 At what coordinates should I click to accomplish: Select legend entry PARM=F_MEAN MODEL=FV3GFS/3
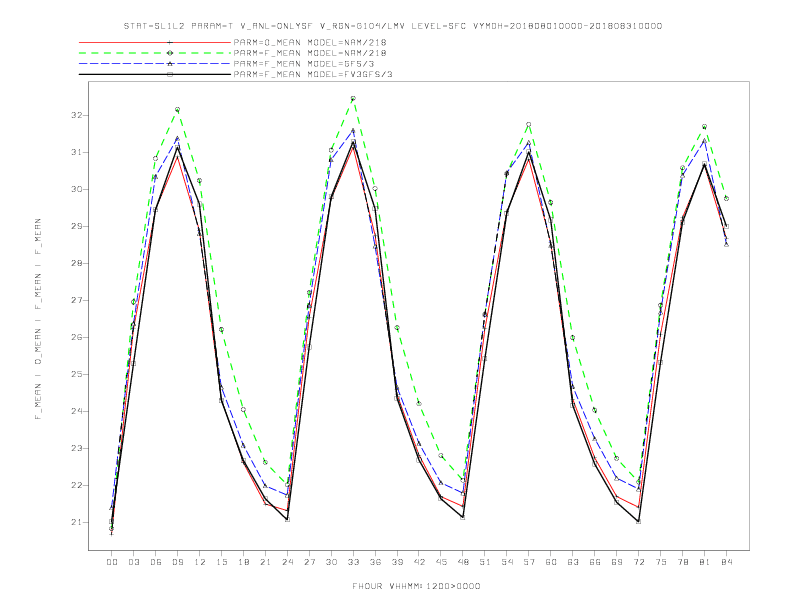(313, 74)
